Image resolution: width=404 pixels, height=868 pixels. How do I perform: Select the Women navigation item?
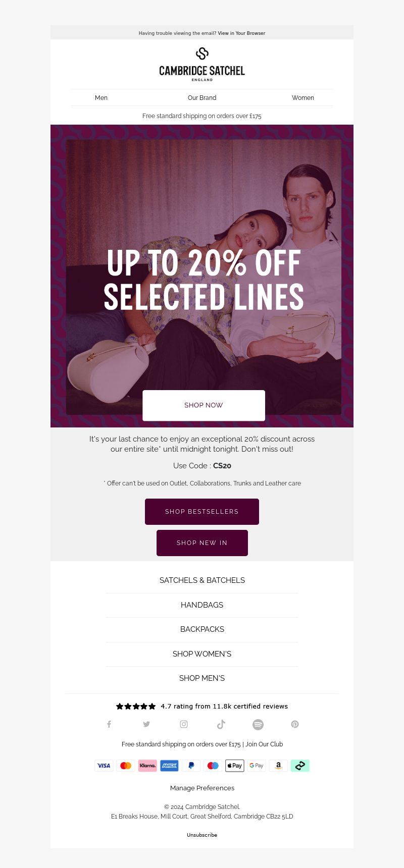coord(303,98)
